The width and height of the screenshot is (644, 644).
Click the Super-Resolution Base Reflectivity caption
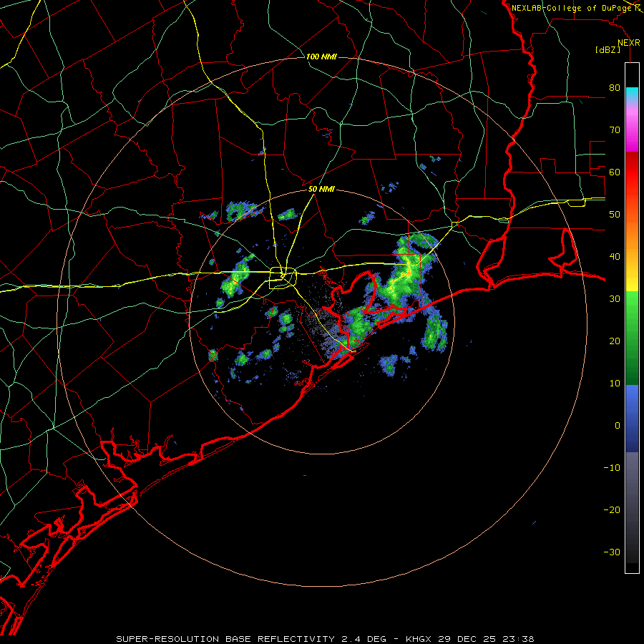pos(326,639)
